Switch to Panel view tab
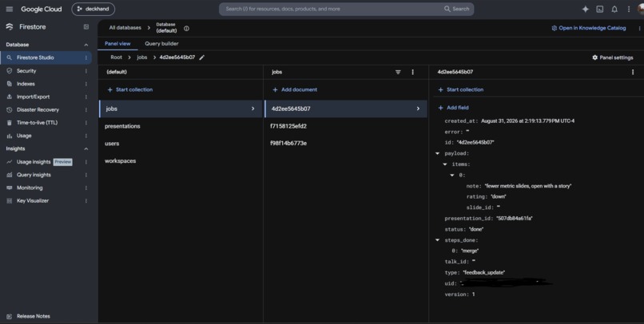 point(117,43)
